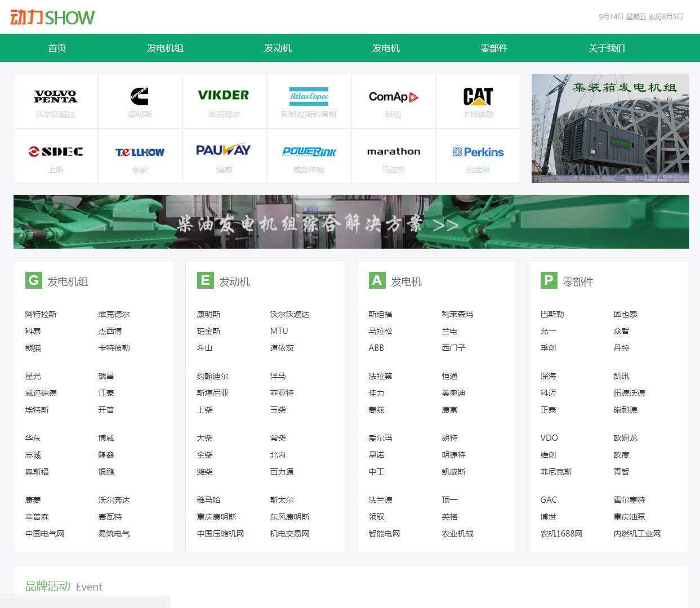700x608 pixels.
Task: Open the marathon 马拉松 brand logo
Action: coord(394,151)
